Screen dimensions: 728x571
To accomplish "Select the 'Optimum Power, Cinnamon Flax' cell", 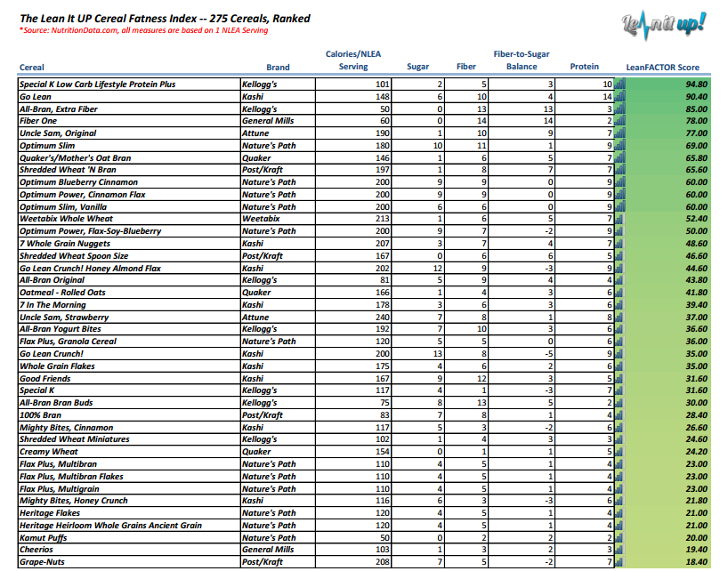I will (130, 195).
